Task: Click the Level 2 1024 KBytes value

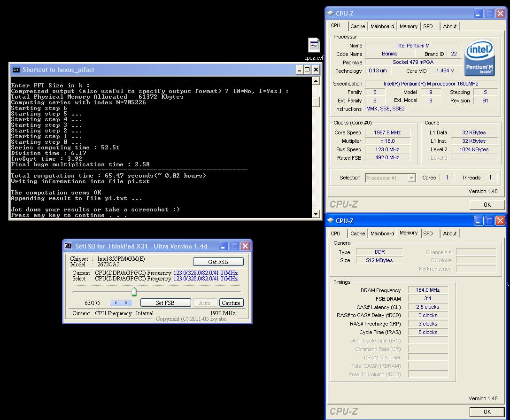Action: pos(474,149)
